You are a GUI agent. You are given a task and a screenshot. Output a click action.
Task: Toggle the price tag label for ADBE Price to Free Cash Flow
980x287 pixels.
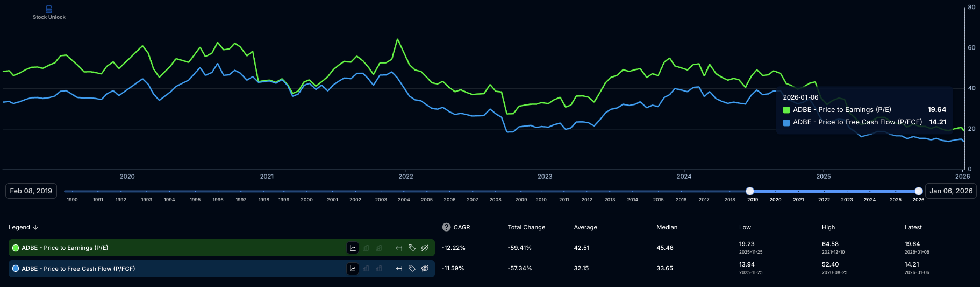tap(412, 268)
